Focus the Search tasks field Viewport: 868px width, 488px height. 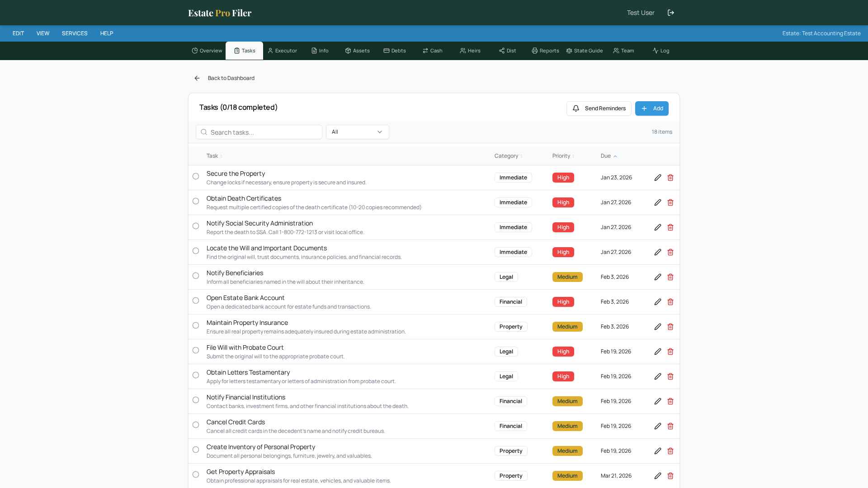(x=259, y=132)
